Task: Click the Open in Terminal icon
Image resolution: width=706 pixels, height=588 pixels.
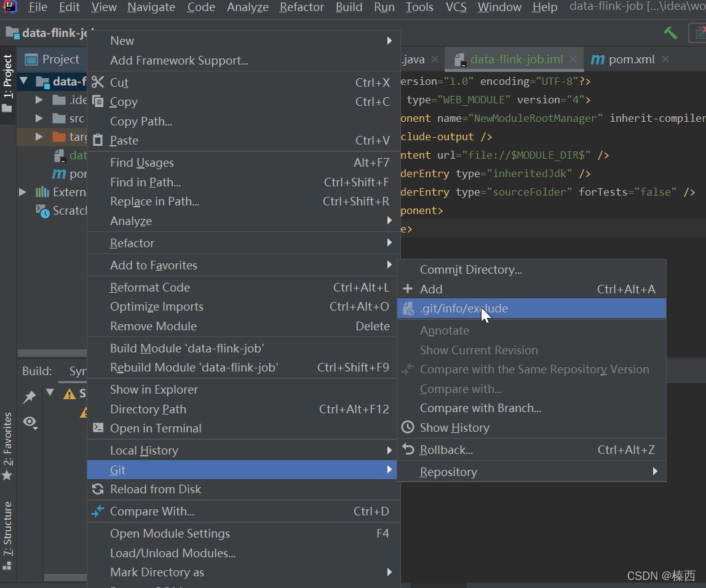Action: coord(98,428)
